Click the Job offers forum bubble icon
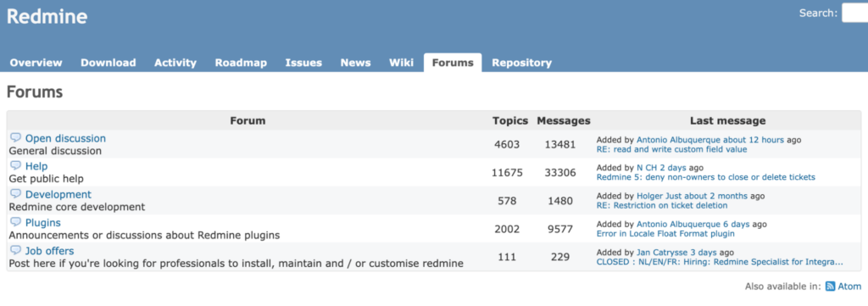Image resolution: width=868 pixels, height=306 pixels. 15,251
